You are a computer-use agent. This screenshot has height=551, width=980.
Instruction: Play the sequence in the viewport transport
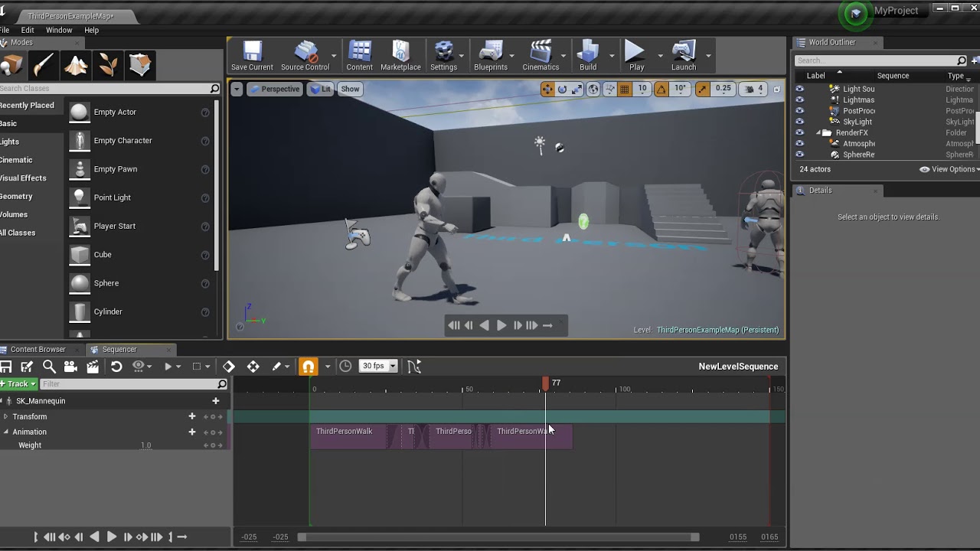point(501,325)
